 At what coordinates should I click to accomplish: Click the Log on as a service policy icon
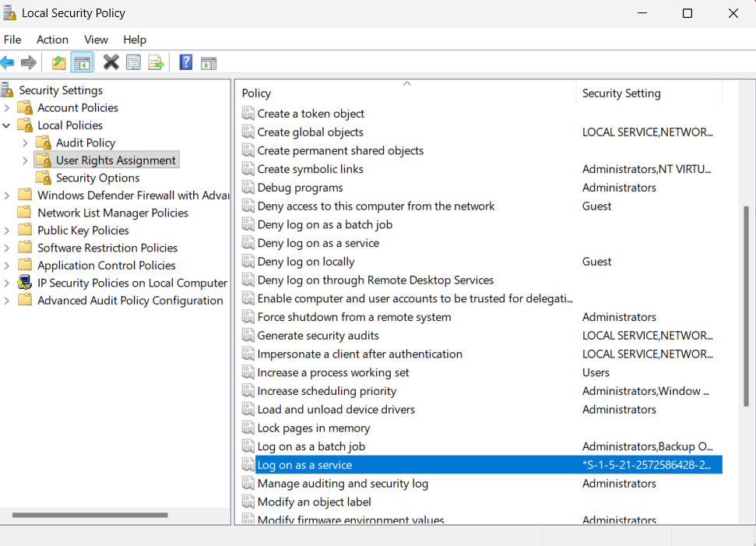coord(248,465)
